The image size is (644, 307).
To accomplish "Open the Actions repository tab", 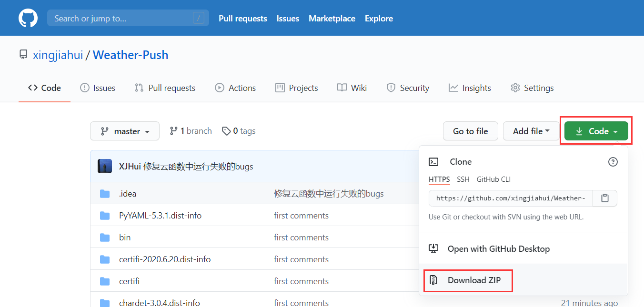I will point(235,88).
